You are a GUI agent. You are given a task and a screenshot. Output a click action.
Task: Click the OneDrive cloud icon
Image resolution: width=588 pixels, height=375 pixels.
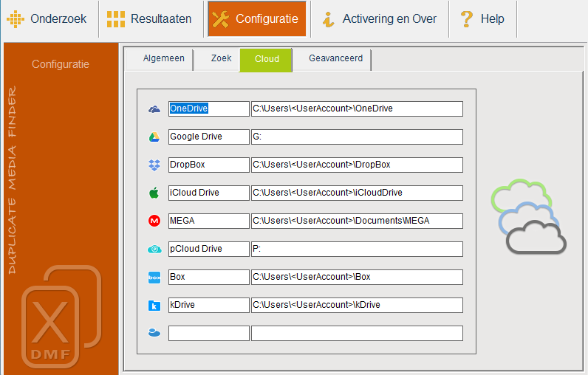[x=154, y=109]
